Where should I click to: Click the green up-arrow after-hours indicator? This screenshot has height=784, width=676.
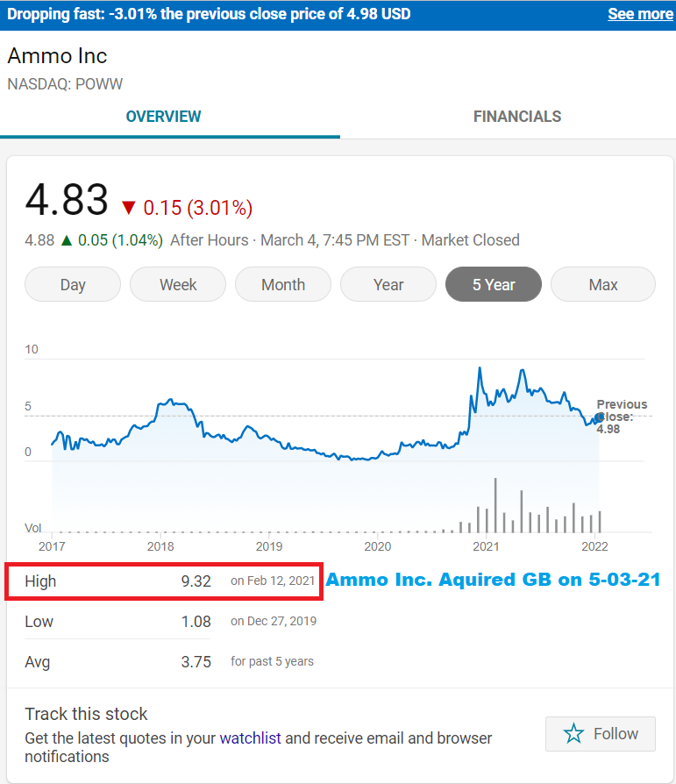[67, 241]
